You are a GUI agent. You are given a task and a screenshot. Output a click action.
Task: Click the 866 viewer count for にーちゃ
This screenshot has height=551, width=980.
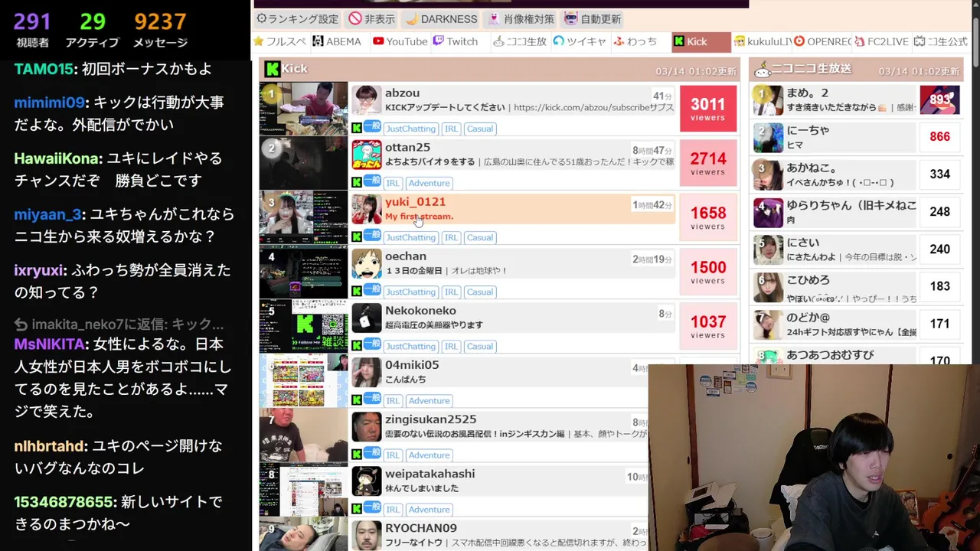point(939,137)
